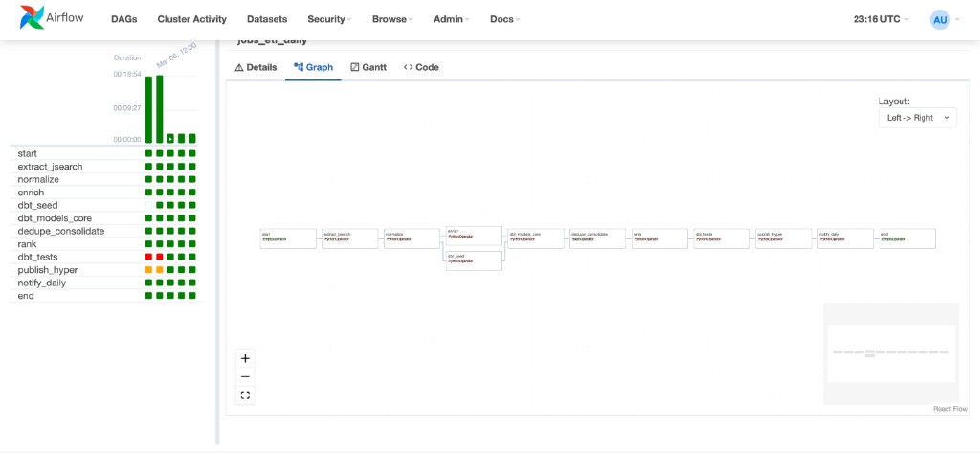Click the rank task row label in grid
980x453 pixels.
(x=27, y=244)
